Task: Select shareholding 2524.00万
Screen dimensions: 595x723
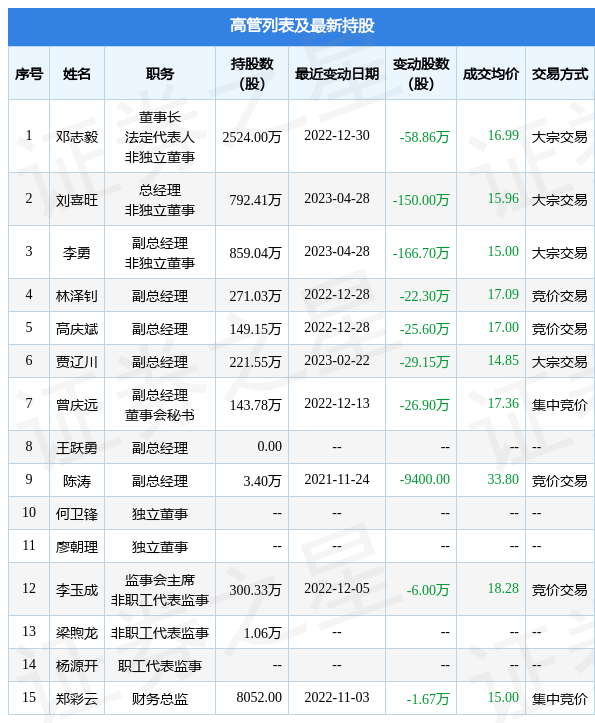Action: 252,137
